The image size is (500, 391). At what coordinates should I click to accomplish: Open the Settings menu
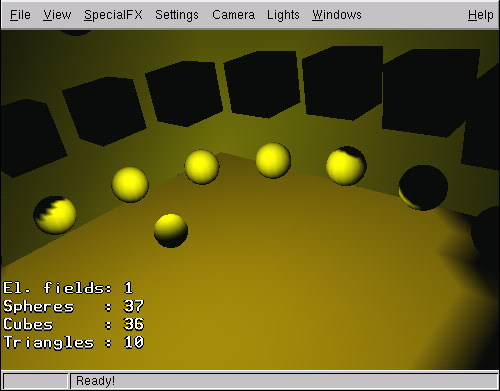tap(177, 15)
